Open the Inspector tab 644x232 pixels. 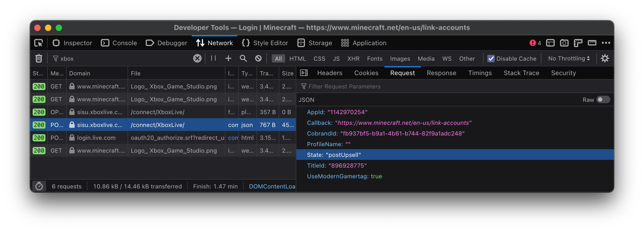[x=72, y=43]
